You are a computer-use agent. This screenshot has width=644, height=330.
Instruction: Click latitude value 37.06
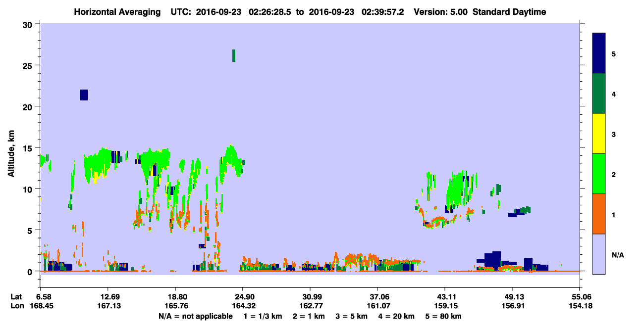(x=377, y=296)
